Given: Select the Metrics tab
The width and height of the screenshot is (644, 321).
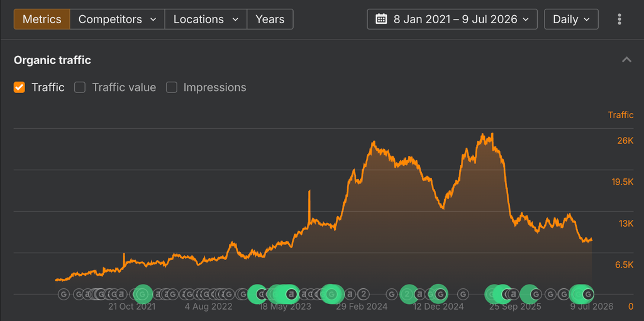Looking at the screenshot, I should click(42, 19).
